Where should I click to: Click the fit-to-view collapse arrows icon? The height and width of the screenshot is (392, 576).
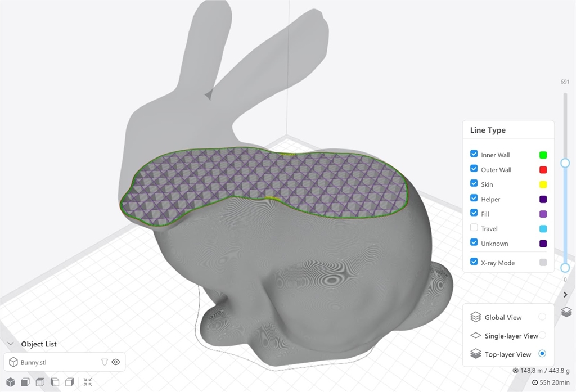[88, 382]
